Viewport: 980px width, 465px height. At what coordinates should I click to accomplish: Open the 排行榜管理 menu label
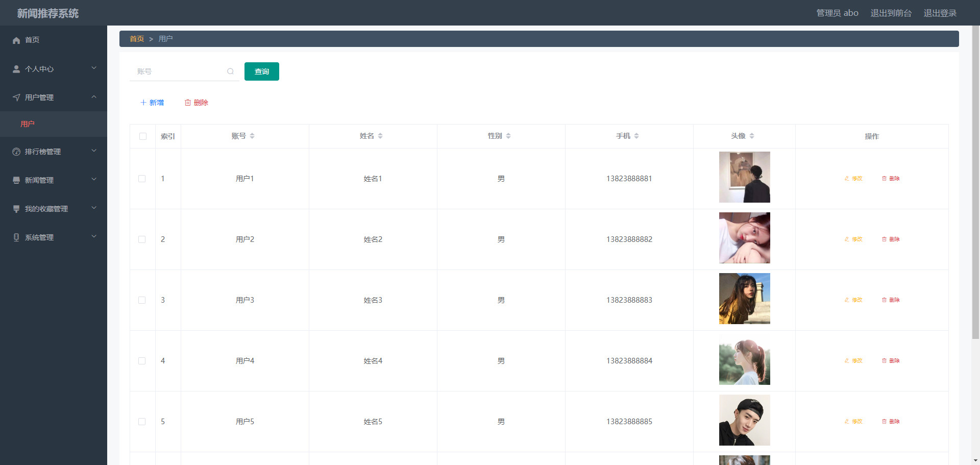[x=43, y=152]
